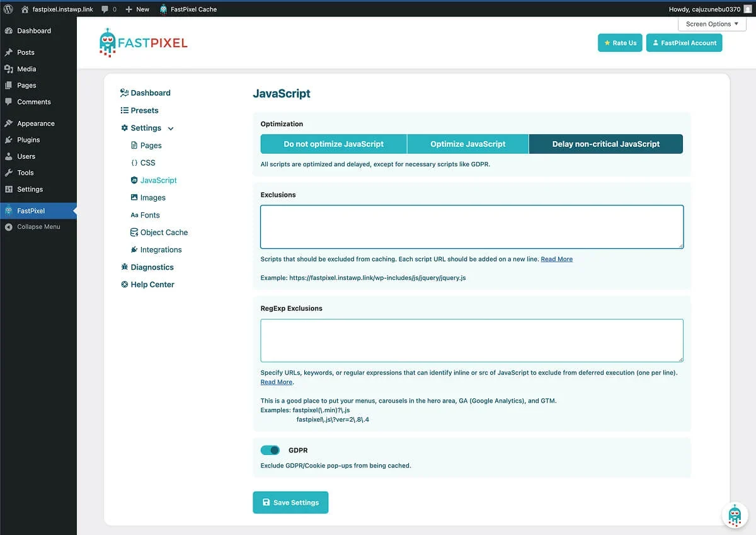The height and width of the screenshot is (535, 756).
Task: Go to WordPress Dashboard menu
Action: [38, 31]
